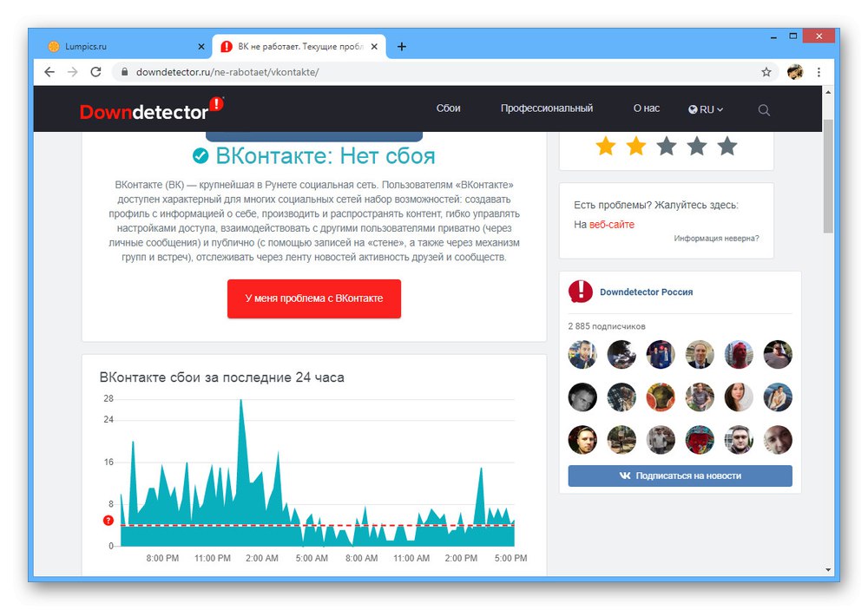
Task: Click Подписаться на новости button
Action: coord(680,476)
